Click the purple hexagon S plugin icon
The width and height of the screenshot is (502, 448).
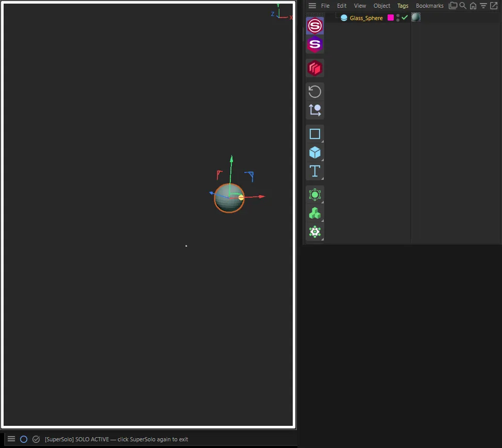coord(315,44)
